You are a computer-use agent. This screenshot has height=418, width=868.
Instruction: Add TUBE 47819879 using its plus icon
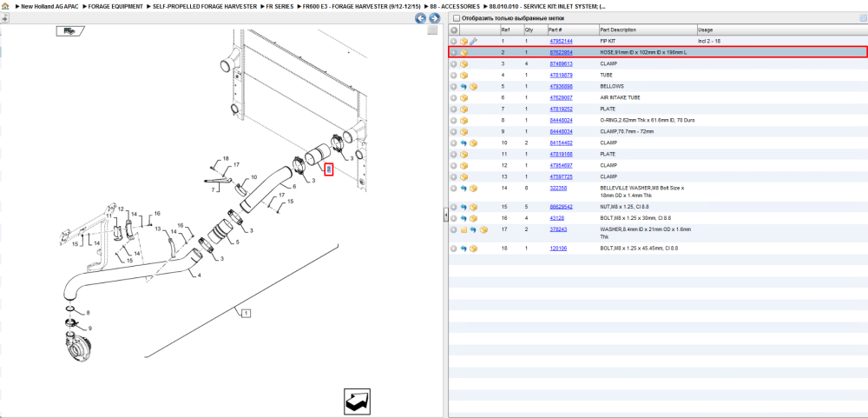pos(453,76)
